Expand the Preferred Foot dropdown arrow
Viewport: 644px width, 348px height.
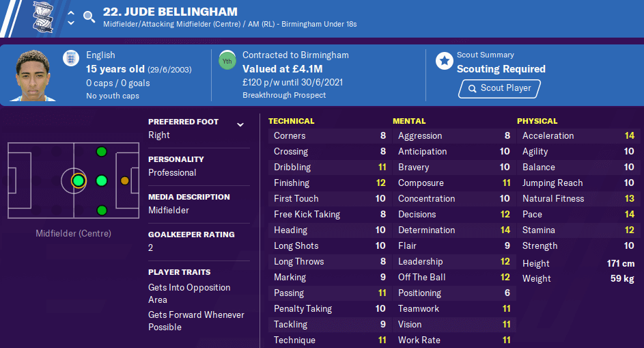point(240,124)
